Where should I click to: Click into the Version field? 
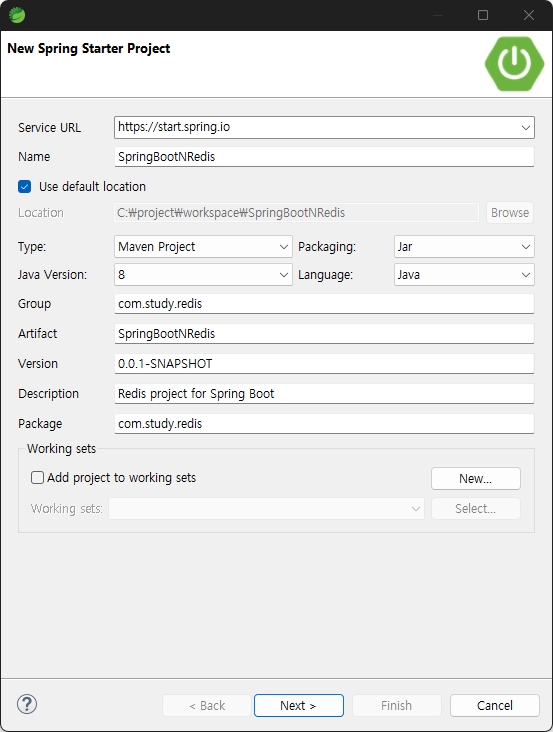click(324, 364)
